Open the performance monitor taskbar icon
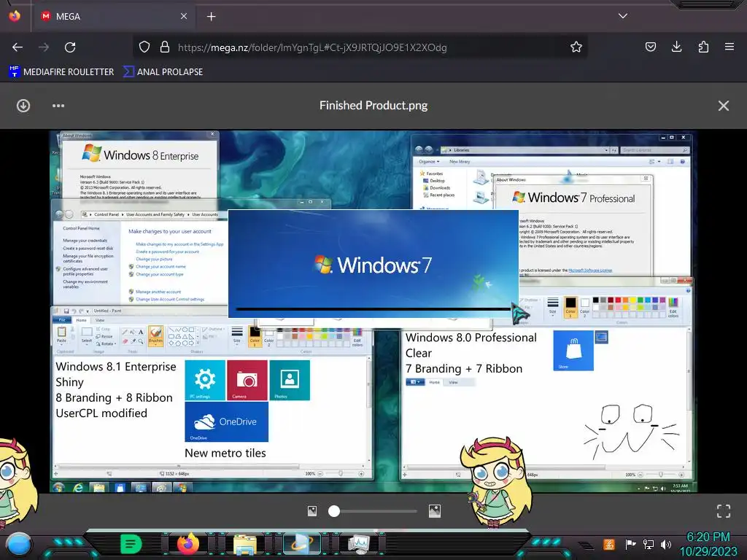The height and width of the screenshot is (560, 747). (x=358, y=544)
